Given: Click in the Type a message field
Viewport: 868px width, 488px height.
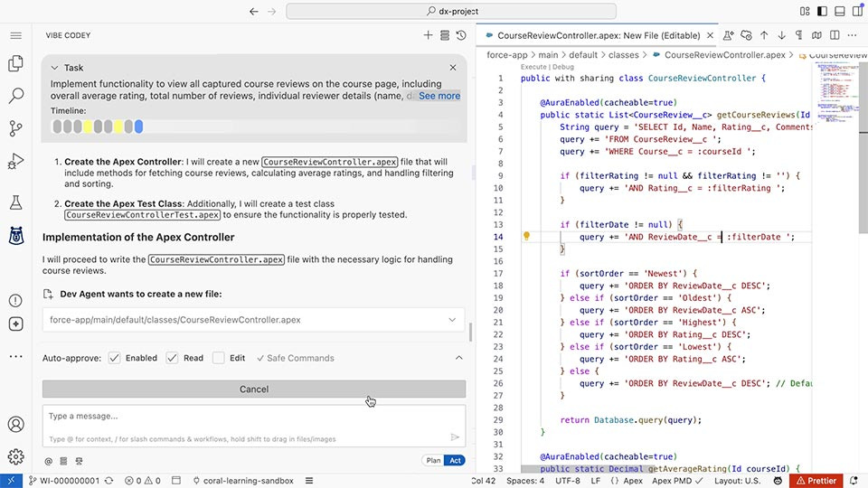Looking at the screenshot, I should point(253,425).
